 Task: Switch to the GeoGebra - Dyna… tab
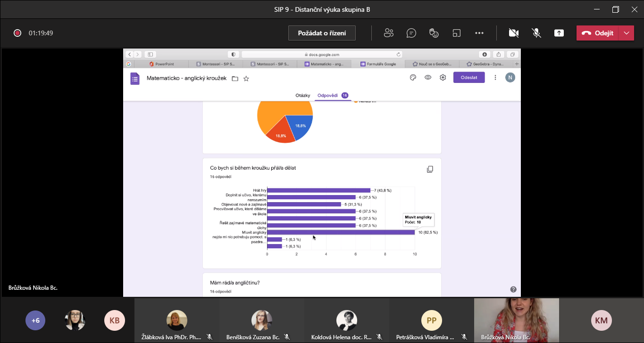486,64
